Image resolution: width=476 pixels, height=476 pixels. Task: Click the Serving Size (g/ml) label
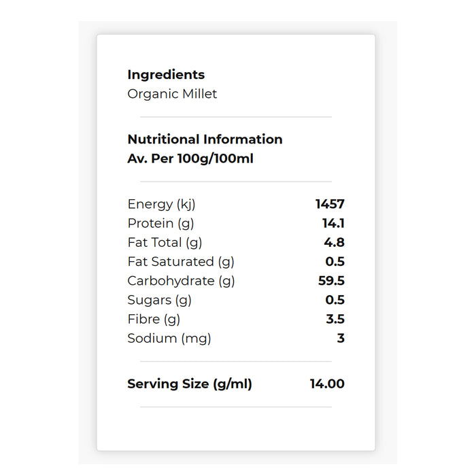(190, 384)
